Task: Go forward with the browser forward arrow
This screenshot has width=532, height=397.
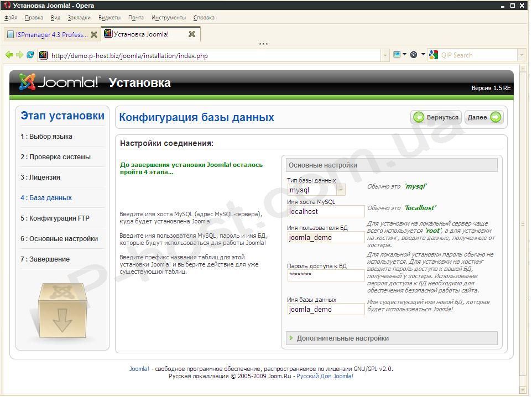Action: 20,55
